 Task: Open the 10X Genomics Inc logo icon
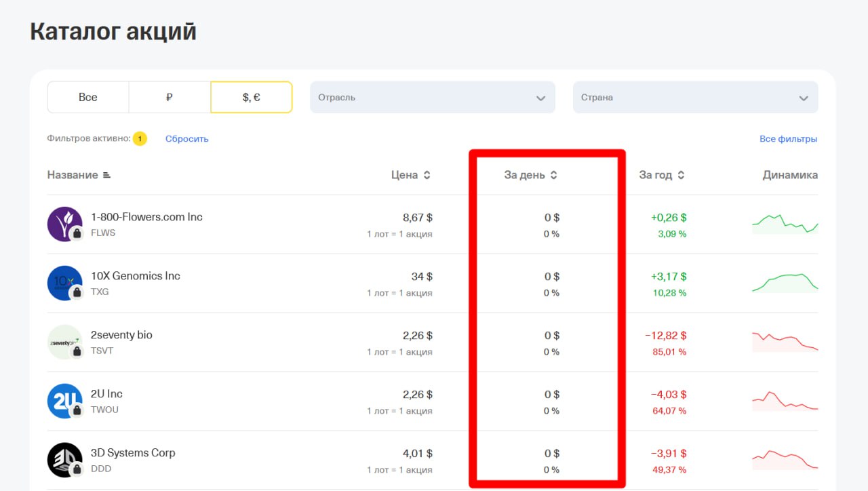tap(65, 283)
